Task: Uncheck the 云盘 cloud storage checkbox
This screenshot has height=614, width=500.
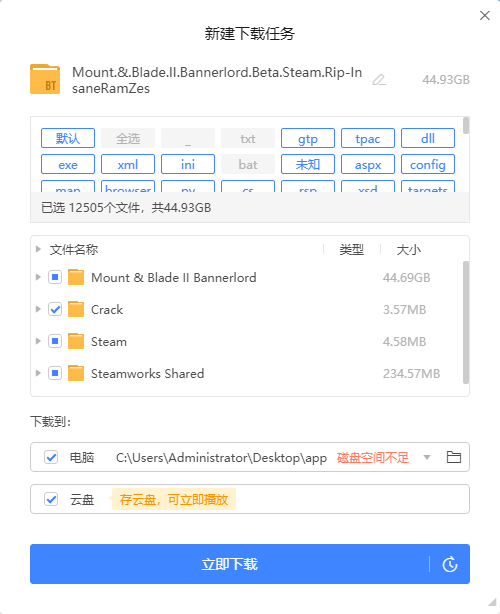Action: [x=51, y=499]
